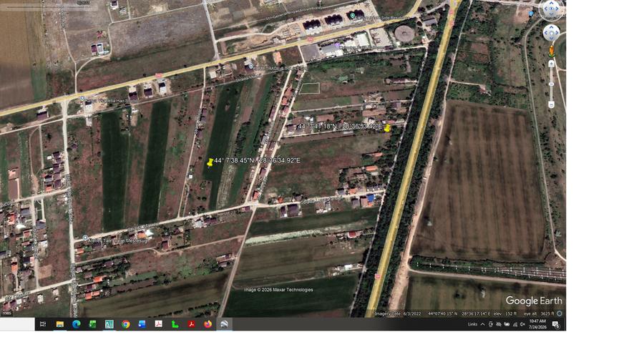Open the blue taskbar app next to Chrome
The height and width of the screenshot is (362, 644).
tap(142, 324)
